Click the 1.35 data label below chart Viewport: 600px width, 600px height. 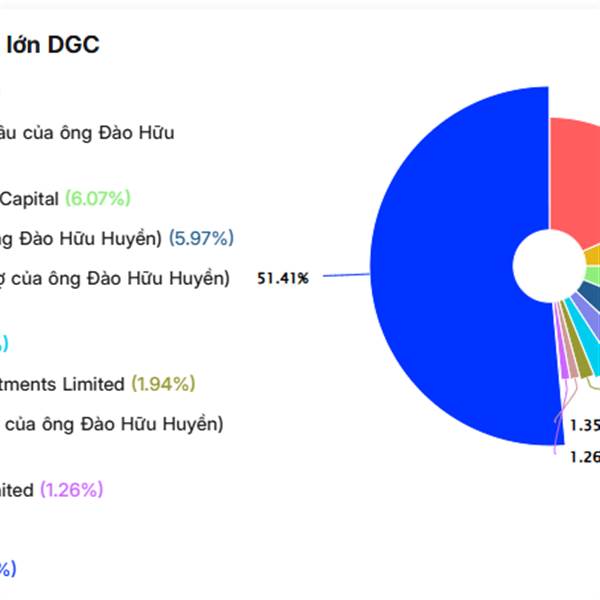(x=584, y=425)
